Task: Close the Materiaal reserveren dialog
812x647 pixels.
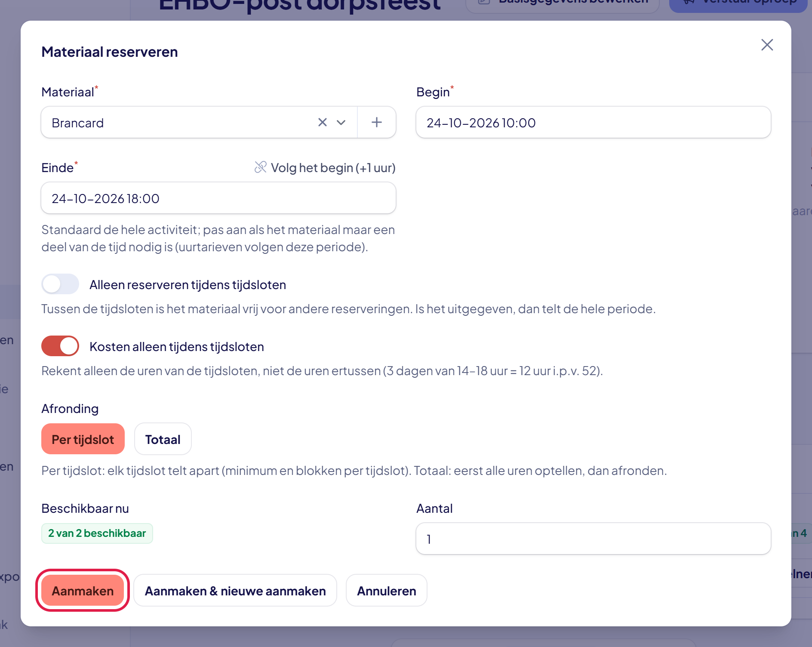Action: coord(767,45)
